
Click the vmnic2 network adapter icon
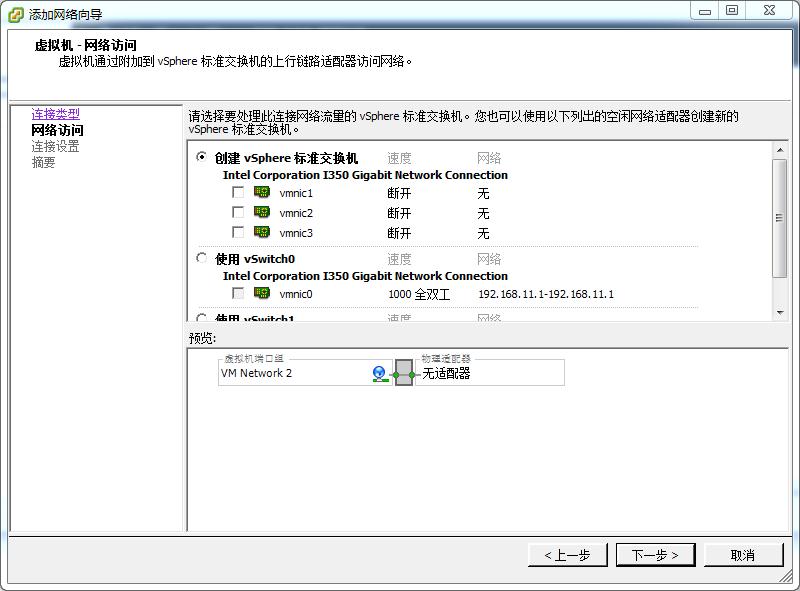tap(262, 212)
